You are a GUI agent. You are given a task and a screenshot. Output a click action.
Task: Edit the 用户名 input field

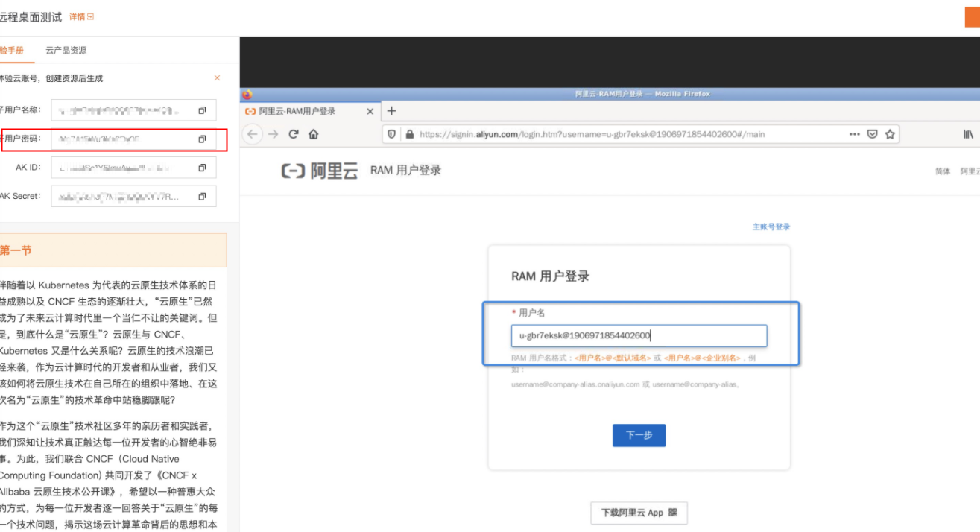(639, 335)
